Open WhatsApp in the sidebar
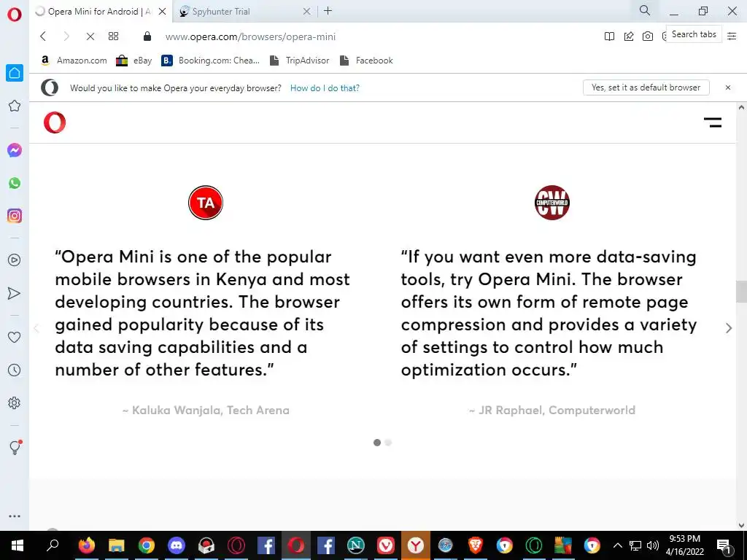 click(15, 183)
